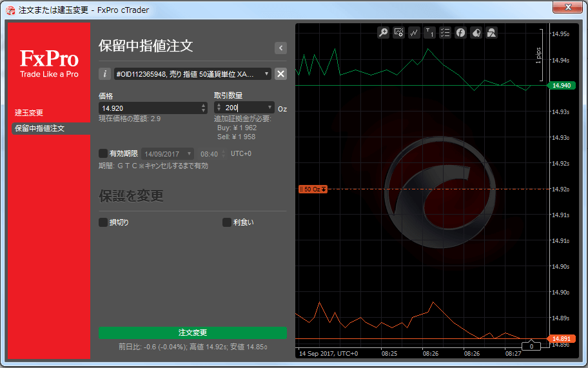This screenshot has height=368, width=588.
Task: Open the drawing shapes objects icon
Action: (492, 33)
